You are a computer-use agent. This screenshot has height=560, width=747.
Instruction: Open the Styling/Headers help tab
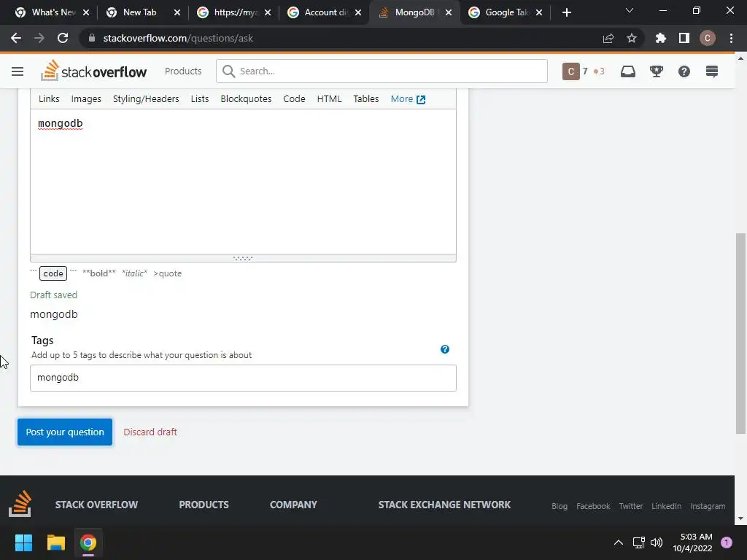tap(146, 98)
